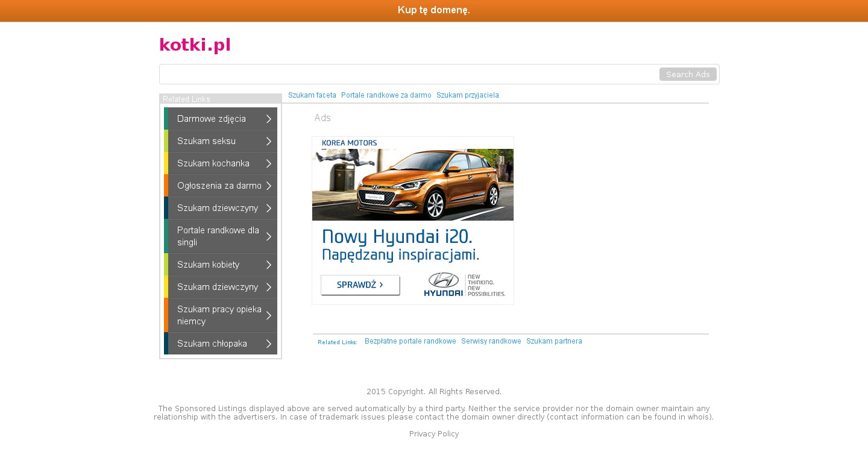Click the SPRAWDŹ button in the ad
The width and height of the screenshot is (868, 472).
pyautogui.click(x=360, y=285)
